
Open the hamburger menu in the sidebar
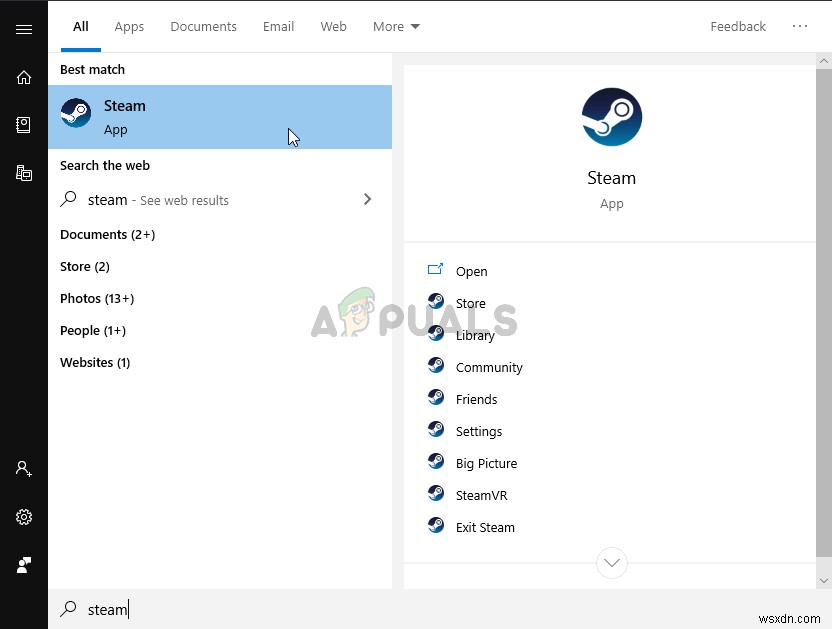click(x=24, y=29)
